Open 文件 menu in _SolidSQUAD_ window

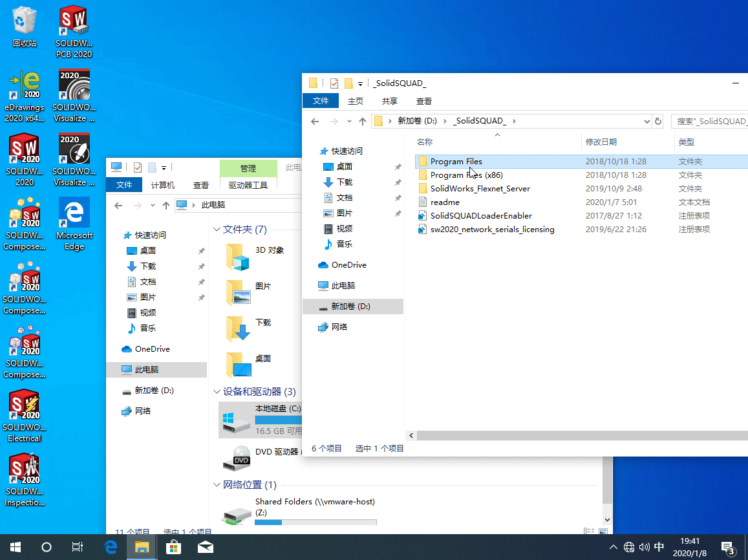click(321, 101)
